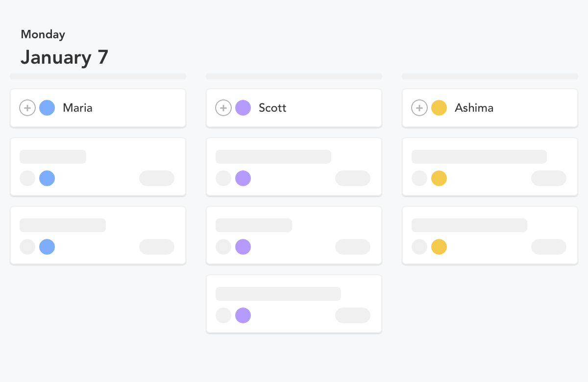Expand the pill tag on Scott's third task
Screen dimensions: 588x382
click(353, 315)
